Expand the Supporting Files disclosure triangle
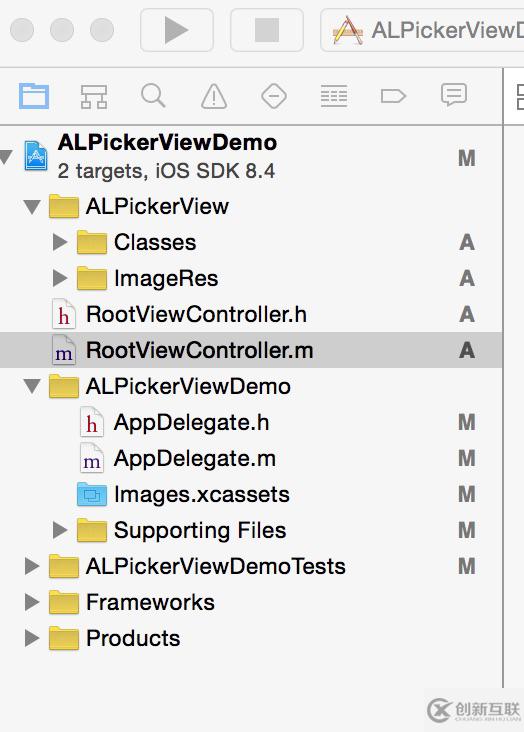524x732 pixels. pyautogui.click(x=60, y=530)
